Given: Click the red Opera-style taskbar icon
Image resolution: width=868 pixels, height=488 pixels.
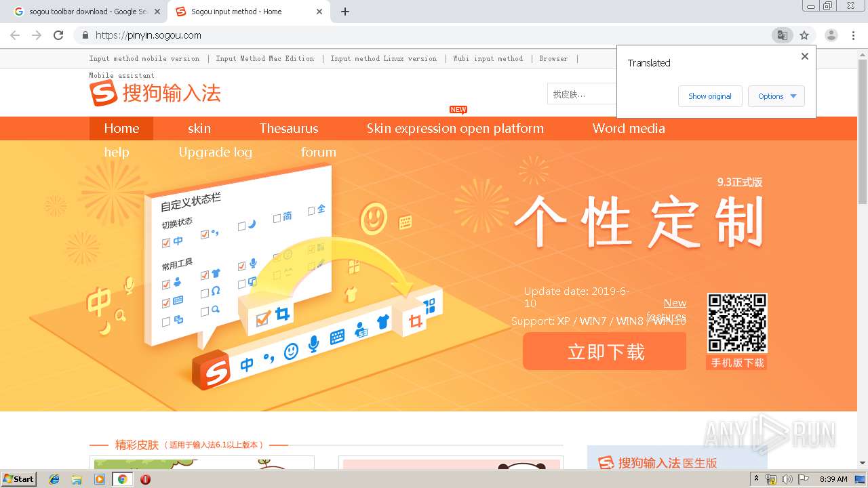Looking at the screenshot, I should coord(145,479).
